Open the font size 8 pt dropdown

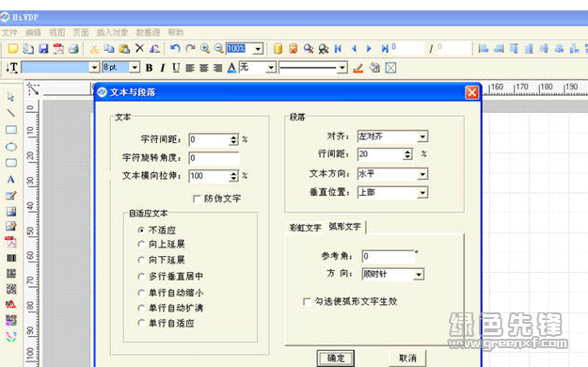(135, 68)
